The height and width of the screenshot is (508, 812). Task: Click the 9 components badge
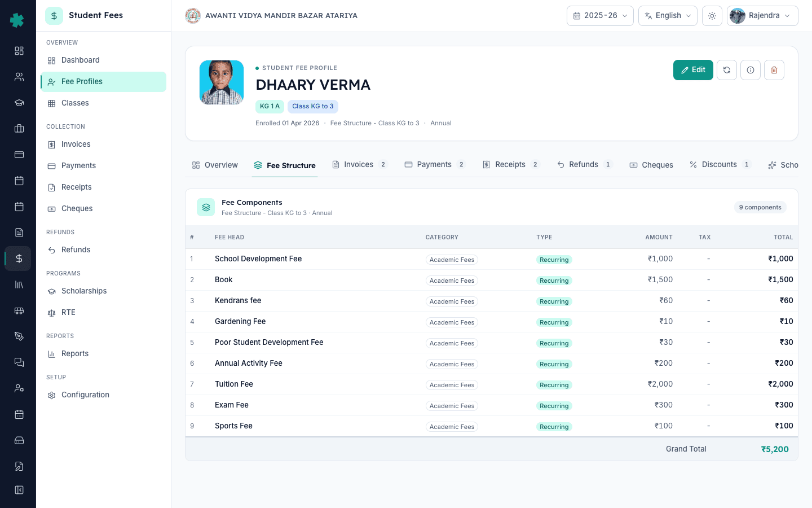click(760, 207)
